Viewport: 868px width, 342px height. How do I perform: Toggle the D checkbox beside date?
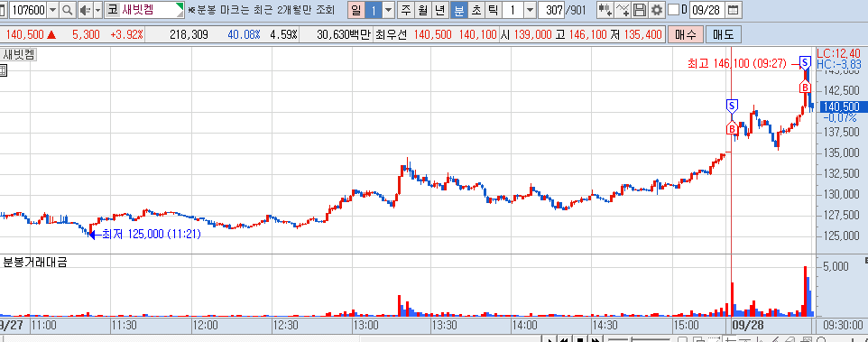[673, 10]
